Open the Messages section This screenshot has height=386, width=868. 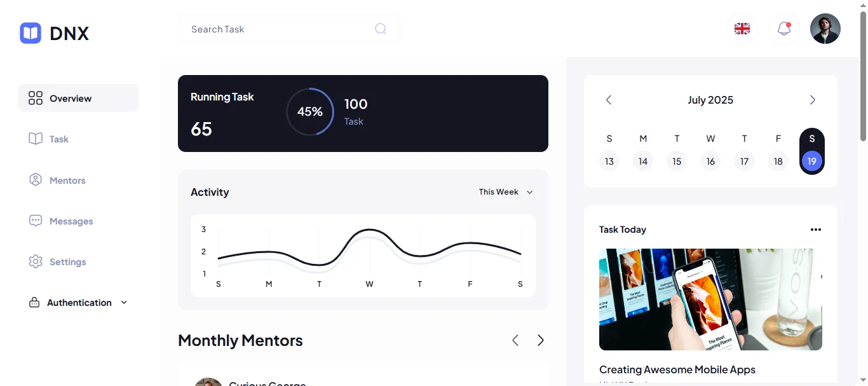(x=71, y=221)
